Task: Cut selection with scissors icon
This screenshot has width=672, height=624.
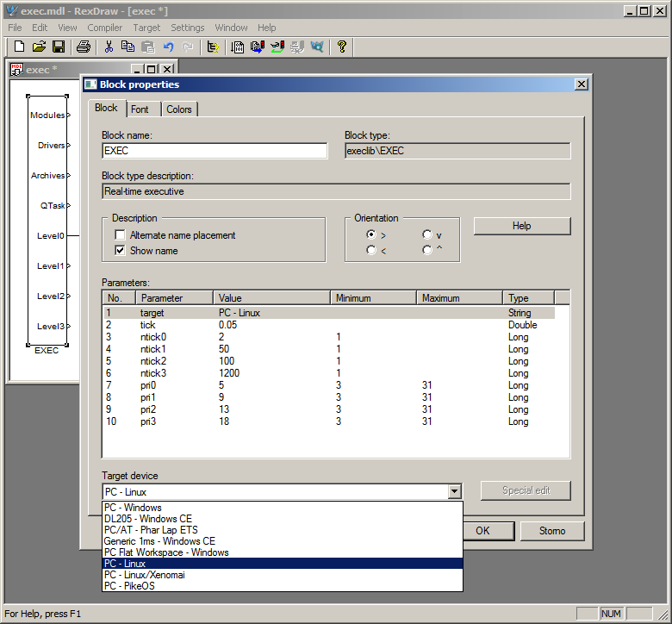Action: point(109,47)
